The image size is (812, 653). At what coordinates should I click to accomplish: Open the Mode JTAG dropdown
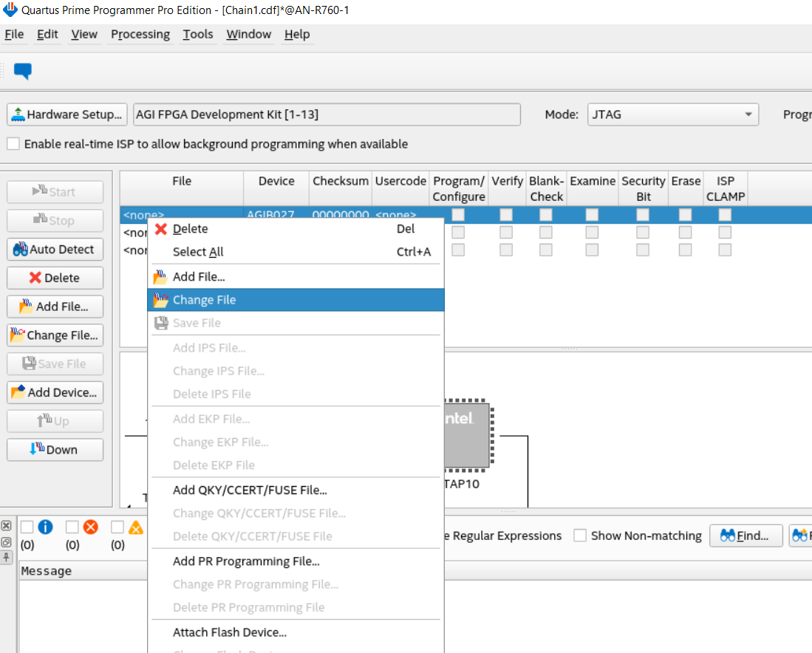(673, 114)
